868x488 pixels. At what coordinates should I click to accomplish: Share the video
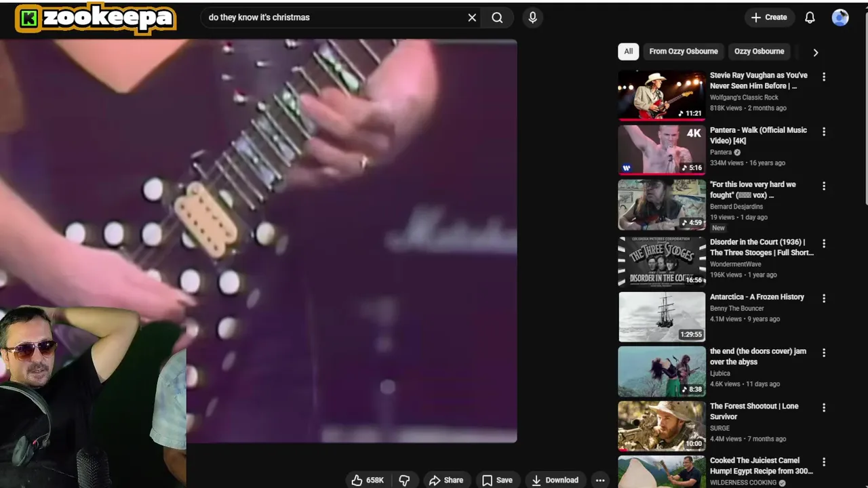coord(446,480)
